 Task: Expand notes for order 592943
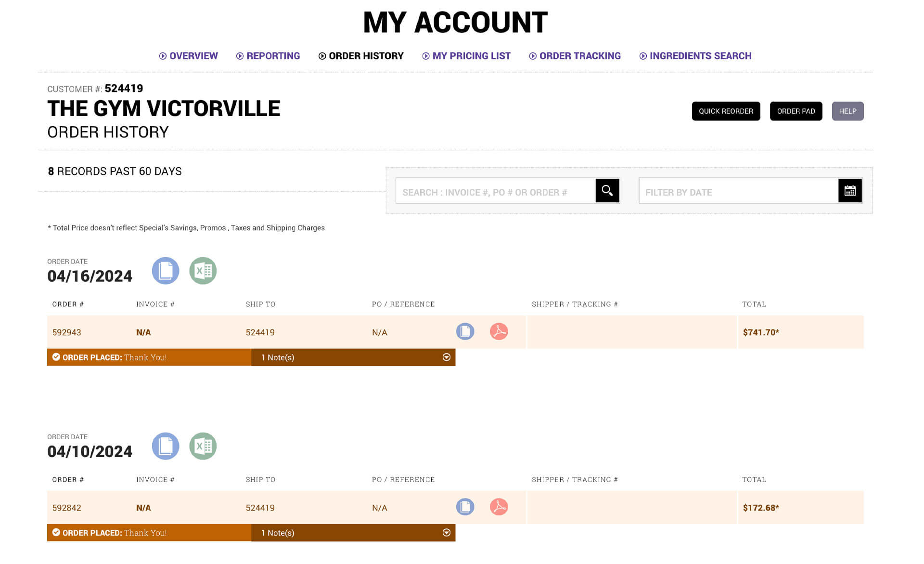point(446,357)
